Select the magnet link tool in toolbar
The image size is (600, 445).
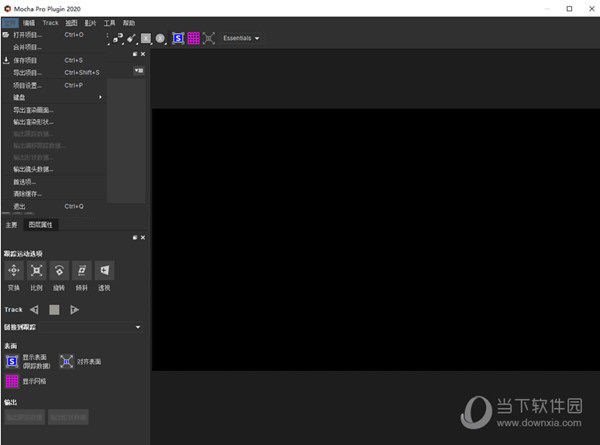[x=117, y=38]
